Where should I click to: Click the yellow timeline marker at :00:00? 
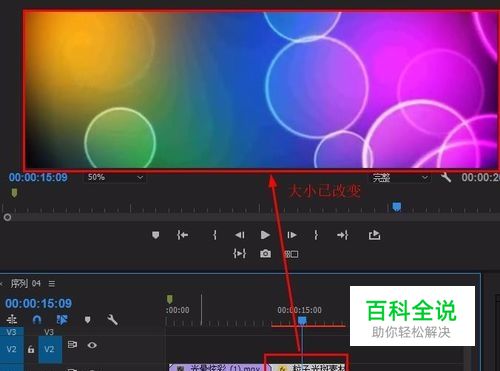coord(170,299)
